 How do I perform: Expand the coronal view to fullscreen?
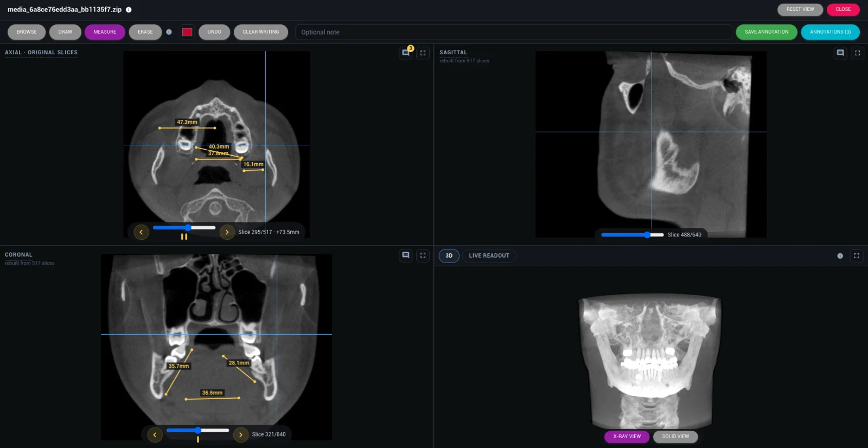(423, 255)
